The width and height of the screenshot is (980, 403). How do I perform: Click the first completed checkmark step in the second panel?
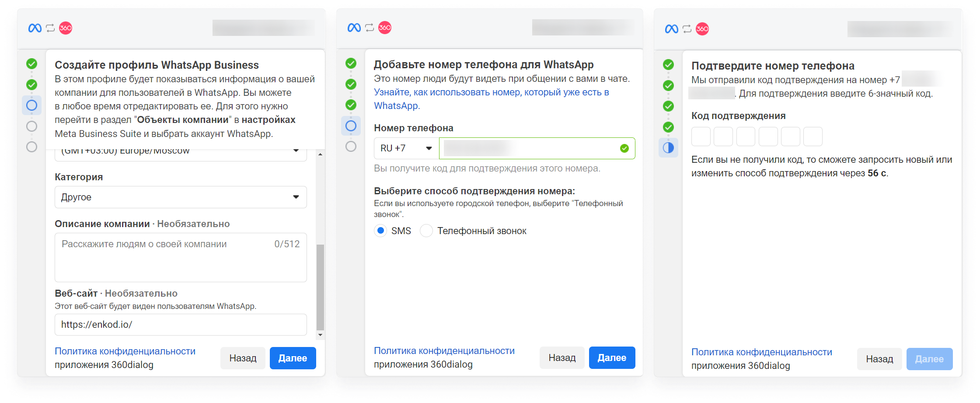(x=351, y=63)
